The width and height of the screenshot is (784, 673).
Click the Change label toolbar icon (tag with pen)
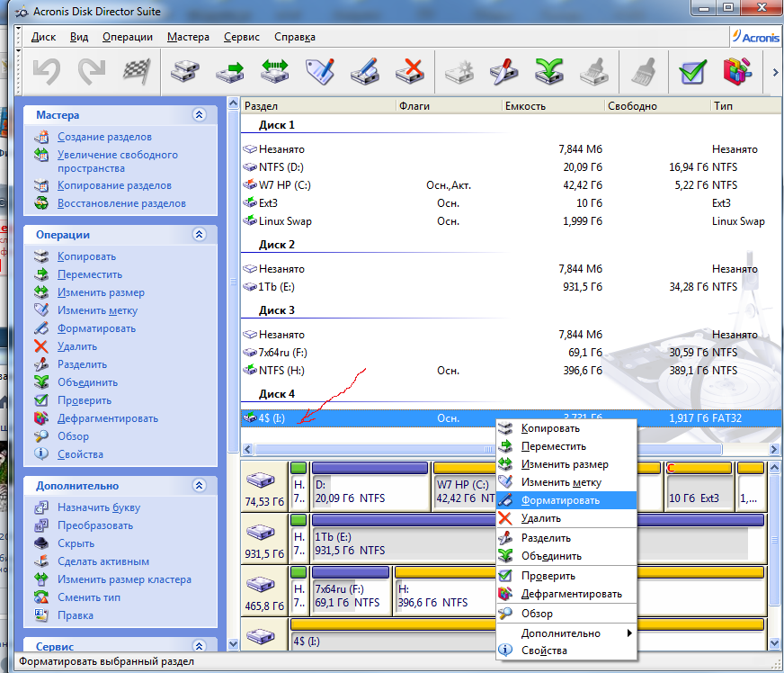[319, 72]
